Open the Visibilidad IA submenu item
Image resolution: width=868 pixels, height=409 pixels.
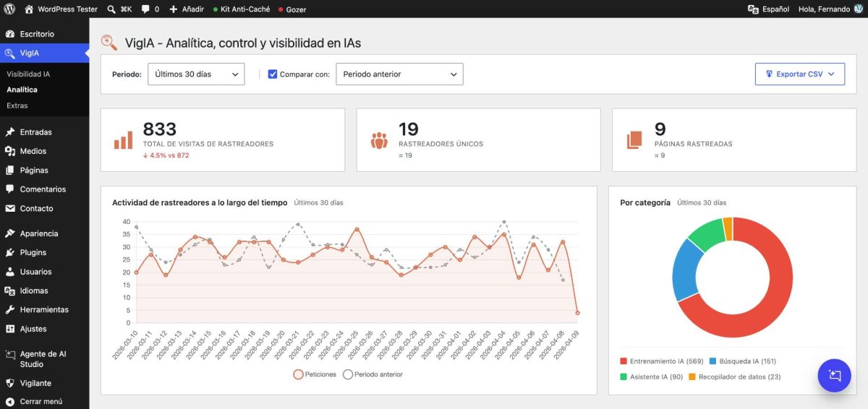click(x=28, y=74)
